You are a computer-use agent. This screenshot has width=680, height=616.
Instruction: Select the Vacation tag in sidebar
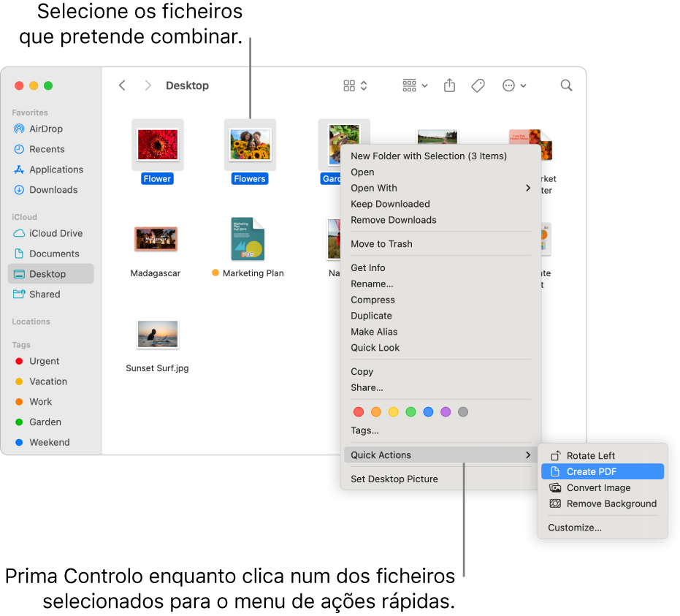(50, 381)
